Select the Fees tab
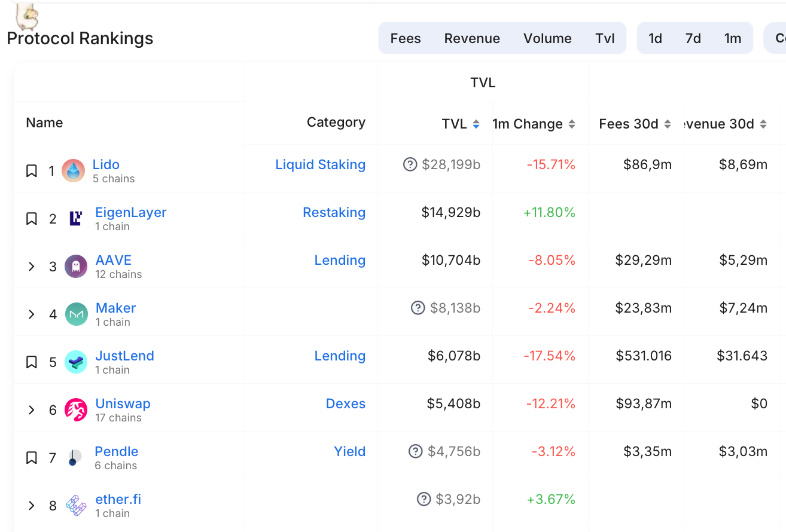786x532 pixels. coord(406,38)
